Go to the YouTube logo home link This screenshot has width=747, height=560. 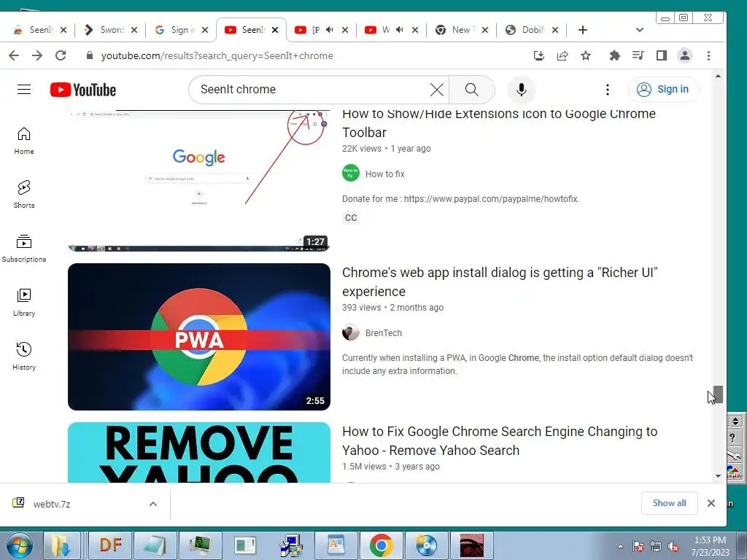pos(83,90)
